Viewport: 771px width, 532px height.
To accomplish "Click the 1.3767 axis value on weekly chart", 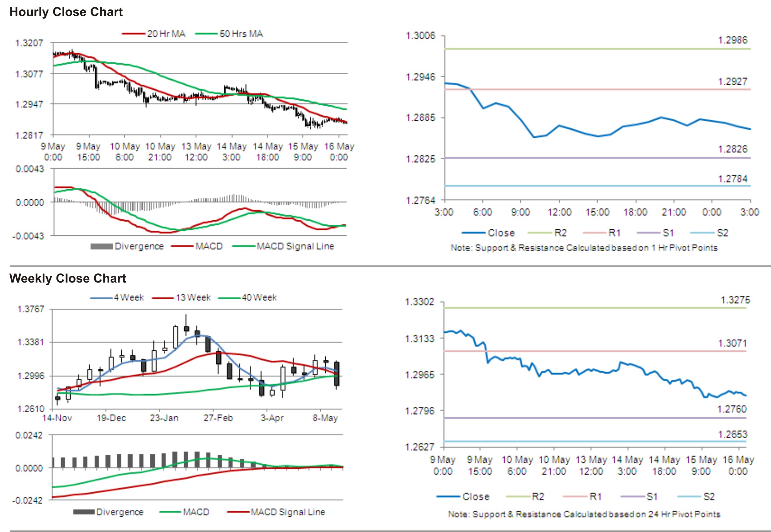I will click(30, 309).
